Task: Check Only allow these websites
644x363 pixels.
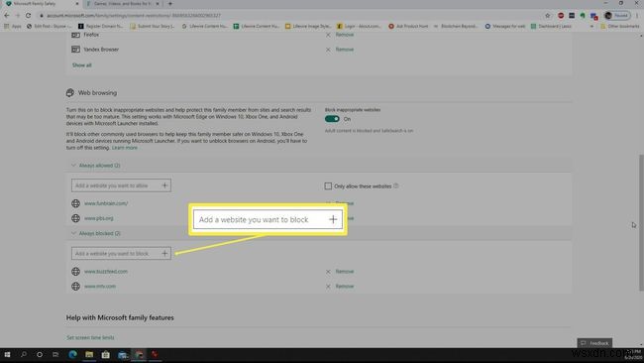Action: coord(328,186)
